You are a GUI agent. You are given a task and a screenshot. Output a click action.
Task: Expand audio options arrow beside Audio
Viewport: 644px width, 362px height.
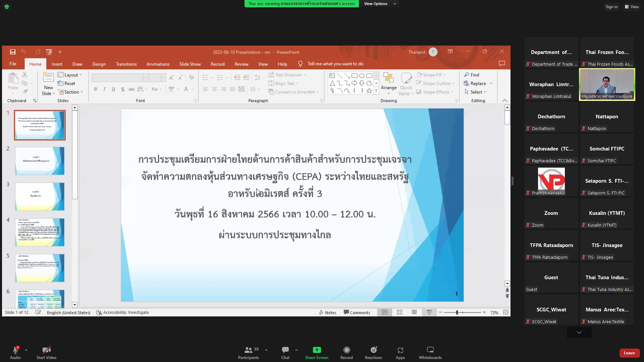[26, 350]
